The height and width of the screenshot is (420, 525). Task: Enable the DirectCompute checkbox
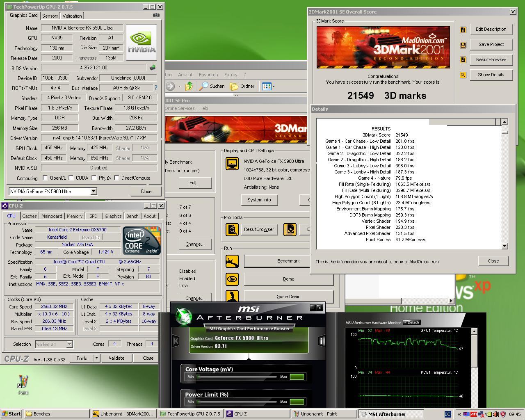[x=117, y=178]
